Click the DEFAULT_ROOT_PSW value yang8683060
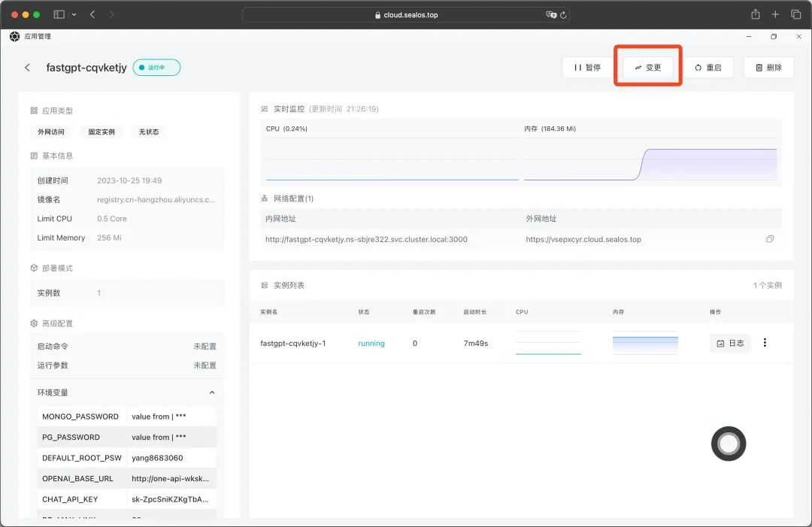Viewport: 812px width, 527px height. tap(157, 458)
